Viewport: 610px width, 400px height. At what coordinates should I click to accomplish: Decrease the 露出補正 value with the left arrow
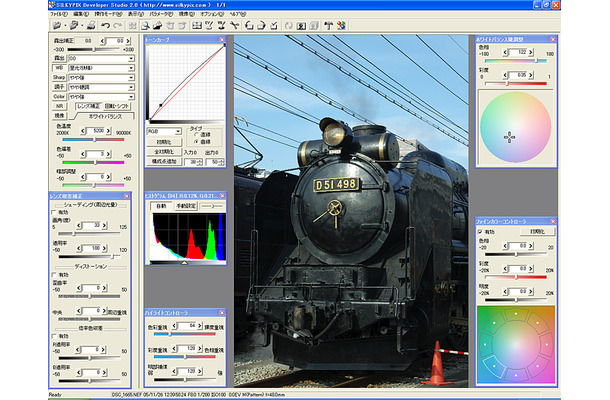point(103,40)
